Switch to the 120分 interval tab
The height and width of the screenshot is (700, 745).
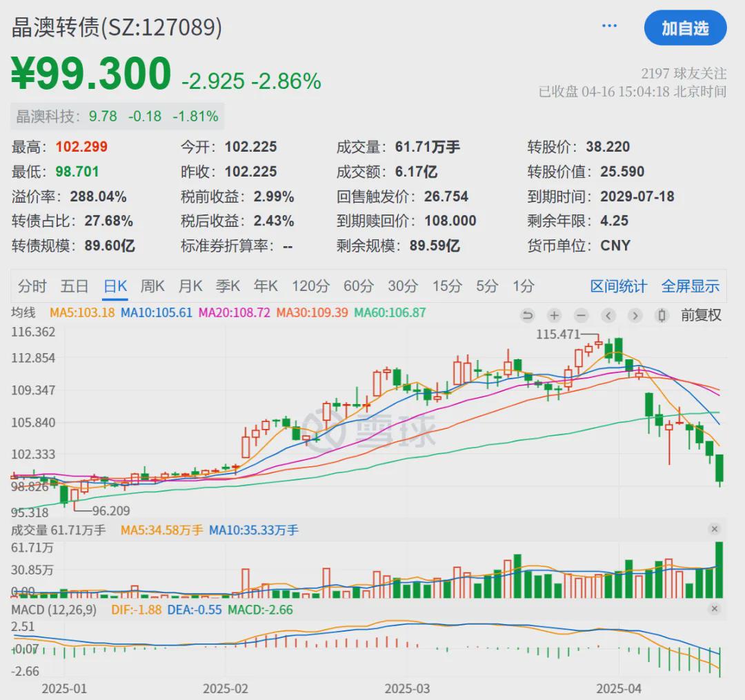coord(310,286)
